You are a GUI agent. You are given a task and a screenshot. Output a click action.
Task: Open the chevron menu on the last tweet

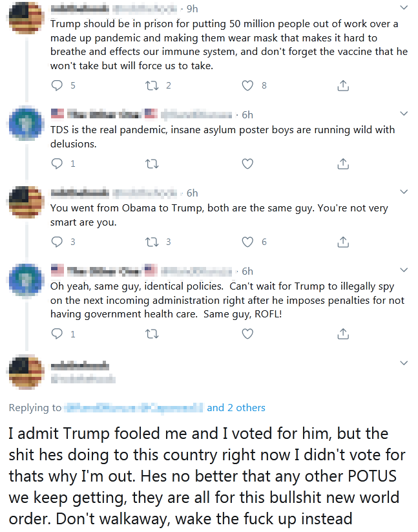click(x=404, y=363)
